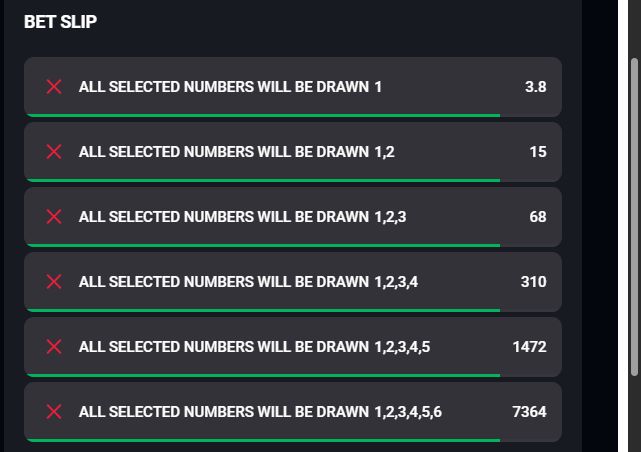Select the odds value 7364

(x=529, y=412)
